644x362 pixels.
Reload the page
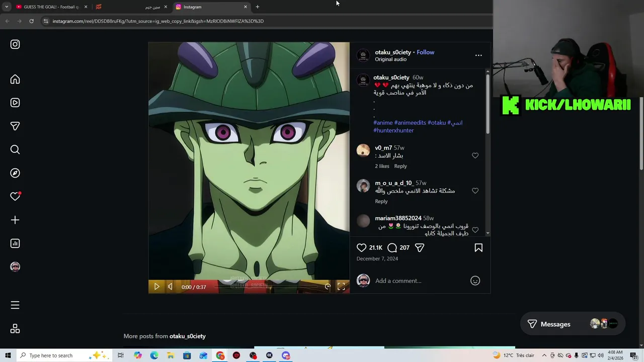coord(31,21)
